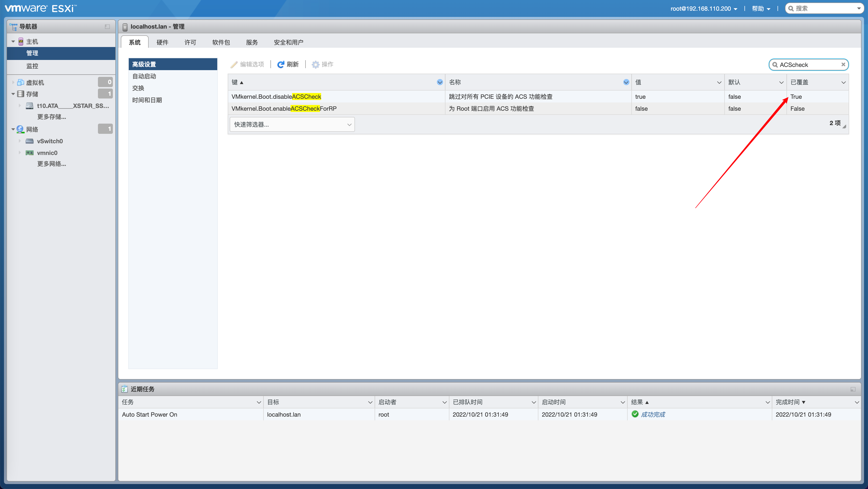The width and height of the screenshot is (868, 489).
Task: Click the vmnic0 network adapter icon
Action: click(x=30, y=153)
